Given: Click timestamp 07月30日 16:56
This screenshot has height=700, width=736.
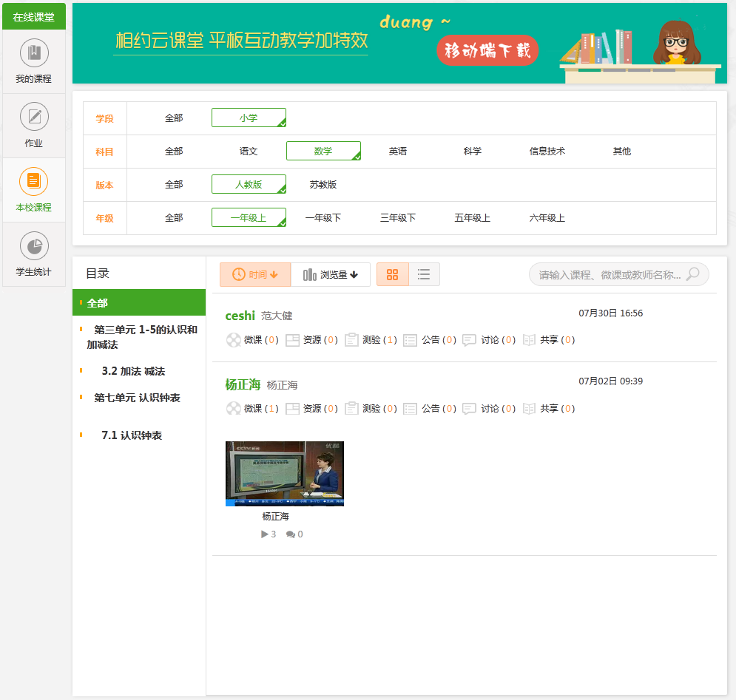Looking at the screenshot, I should tap(610, 313).
